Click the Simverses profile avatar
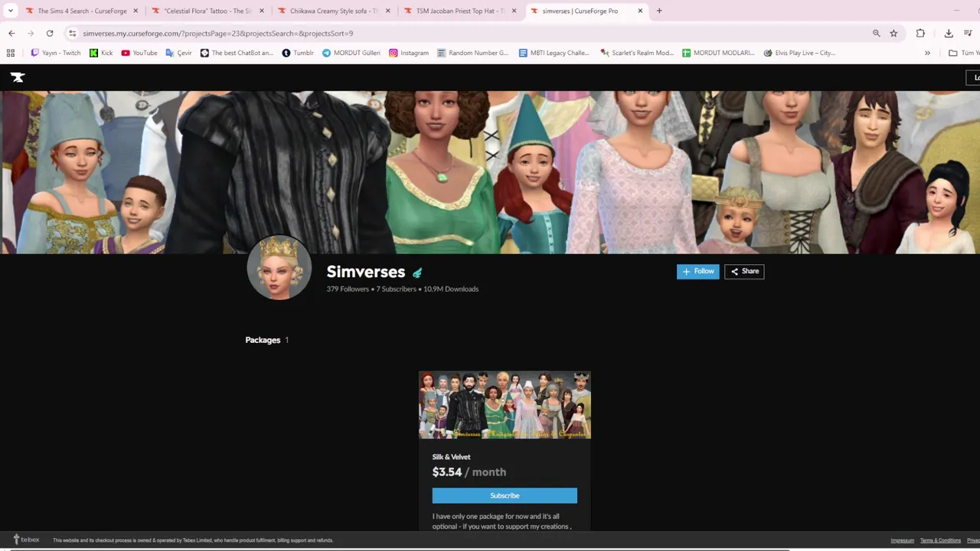The height and width of the screenshot is (551, 980). point(279,267)
